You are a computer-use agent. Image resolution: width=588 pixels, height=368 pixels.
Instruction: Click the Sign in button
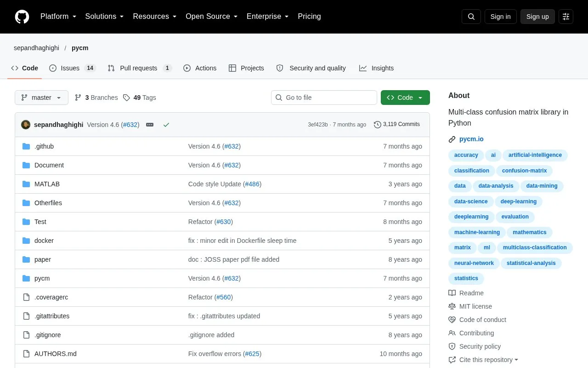(500, 17)
